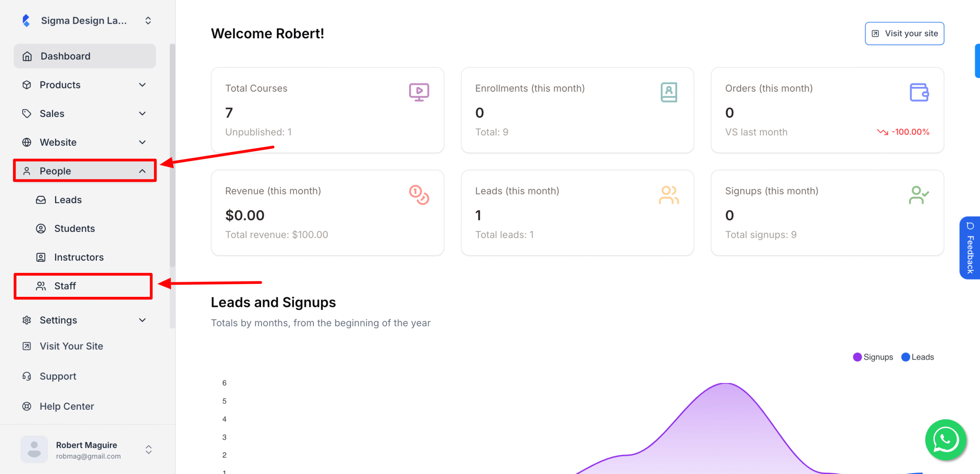Toggle Signups series in chart legend
Screen dimensions: 980x474
(x=873, y=357)
